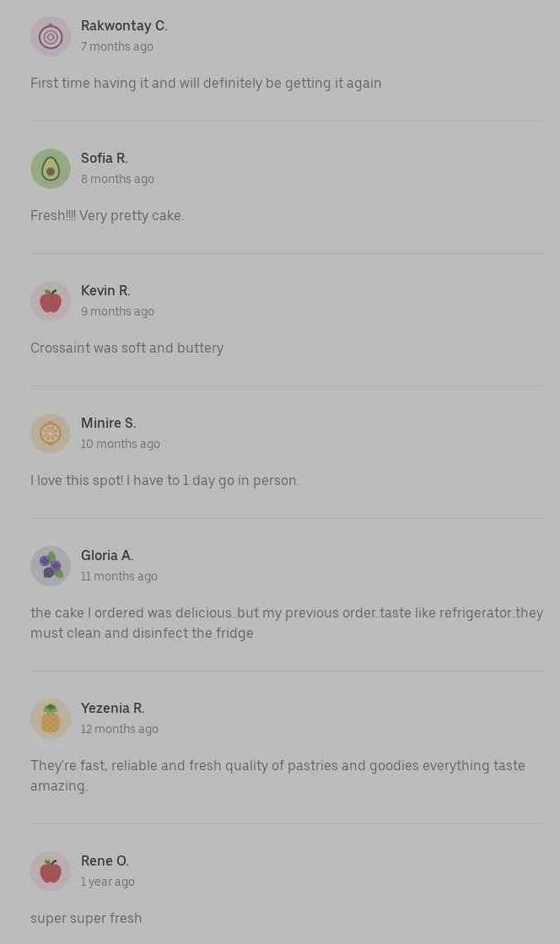Image resolution: width=560 pixels, height=944 pixels.
Task: Open reviewer name Rakwontay C.
Action: [124, 26]
